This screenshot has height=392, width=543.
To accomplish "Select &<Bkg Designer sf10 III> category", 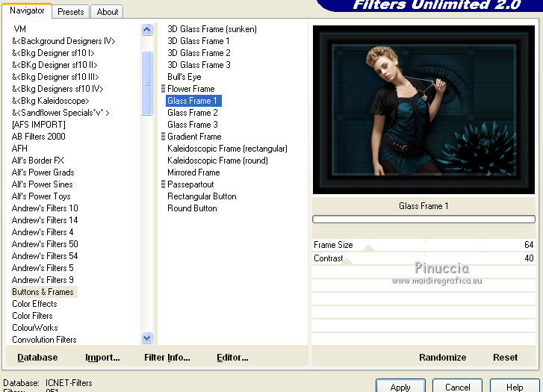I will (55, 77).
